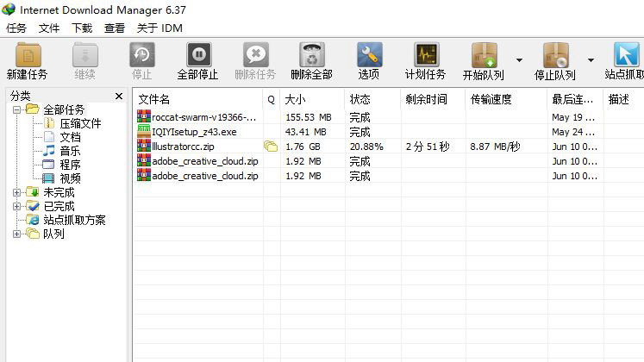Sort by 剩余时间 column header
The height and width of the screenshot is (362, 644).
(433, 99)
